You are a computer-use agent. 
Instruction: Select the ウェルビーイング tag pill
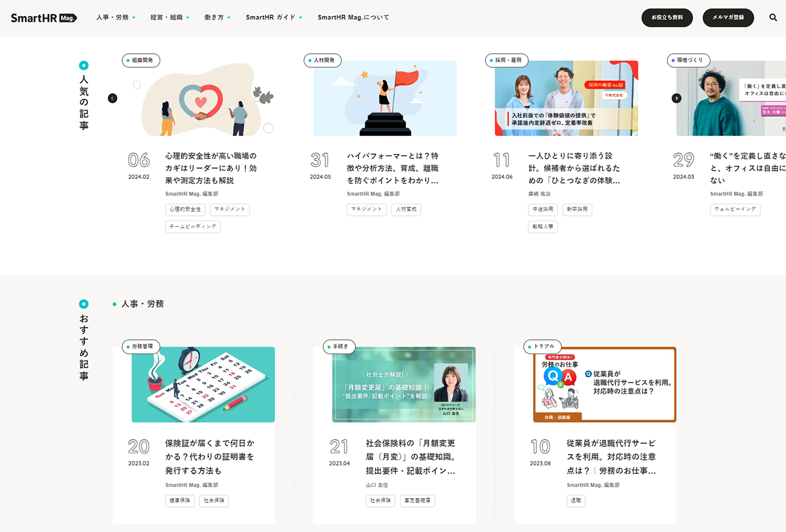point(735,209)
